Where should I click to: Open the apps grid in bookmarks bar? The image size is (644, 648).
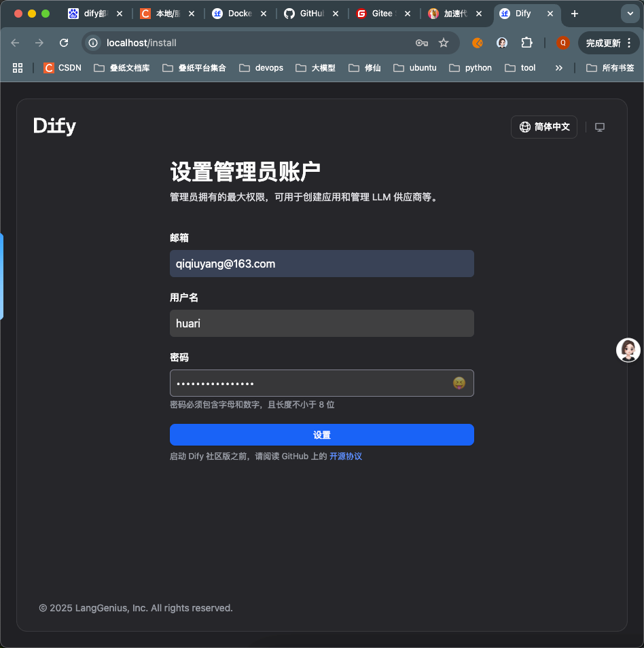18,68
